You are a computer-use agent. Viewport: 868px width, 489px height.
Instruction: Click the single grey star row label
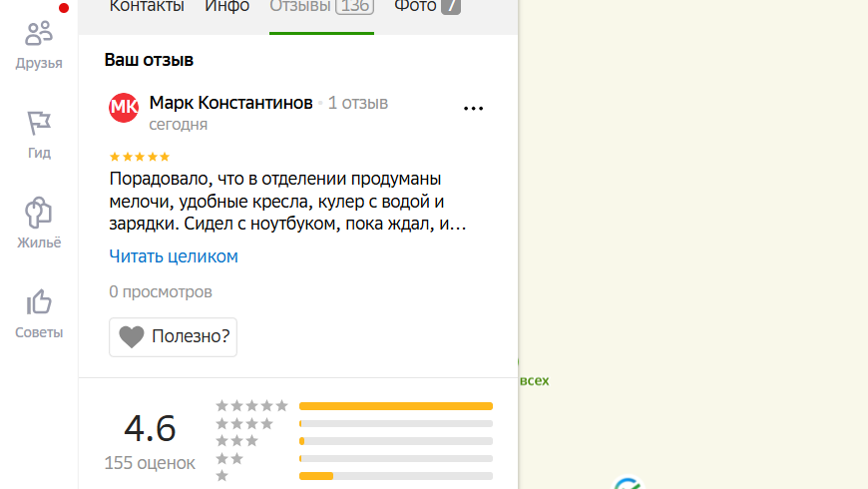tap(221, 476)
